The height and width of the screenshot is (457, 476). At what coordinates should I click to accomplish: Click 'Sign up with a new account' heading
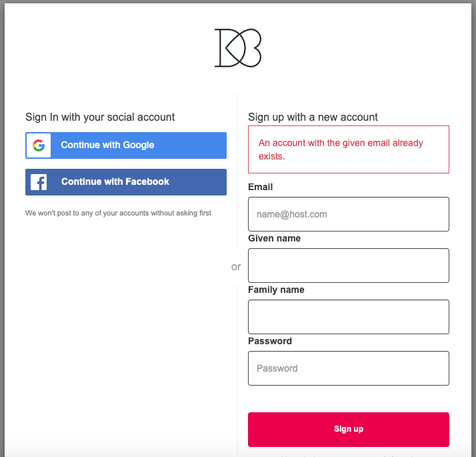point(313,117)
